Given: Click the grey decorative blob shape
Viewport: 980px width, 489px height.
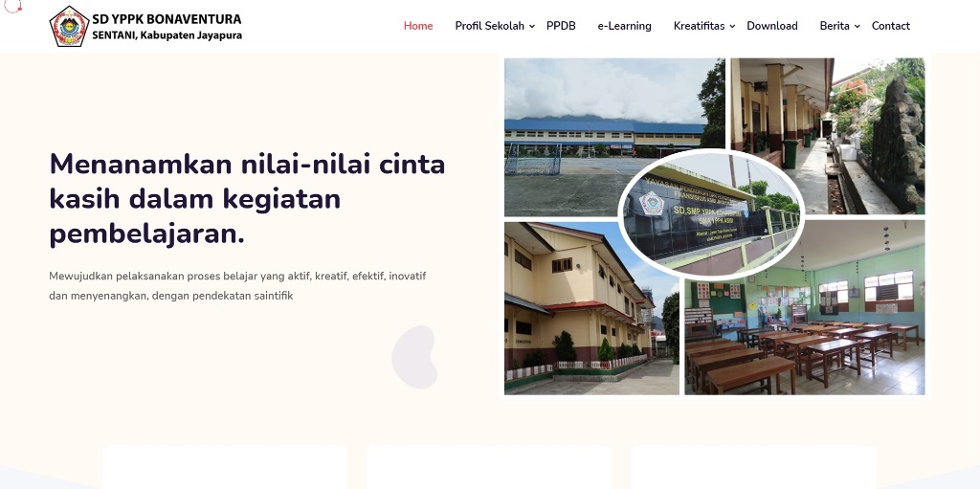Looking at the screenshot, I should (414, 357).
